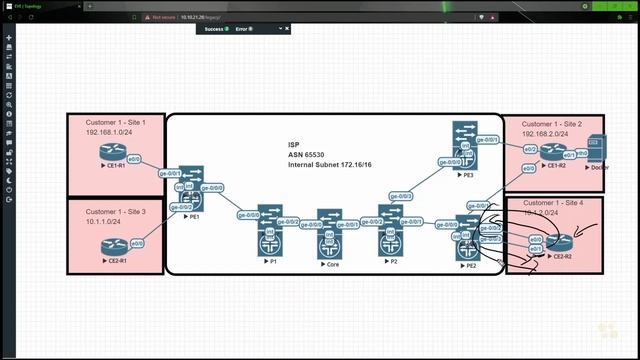Select the Docker server node icon
This screenshot has height=360, width=640.
[x=597, y=149]
